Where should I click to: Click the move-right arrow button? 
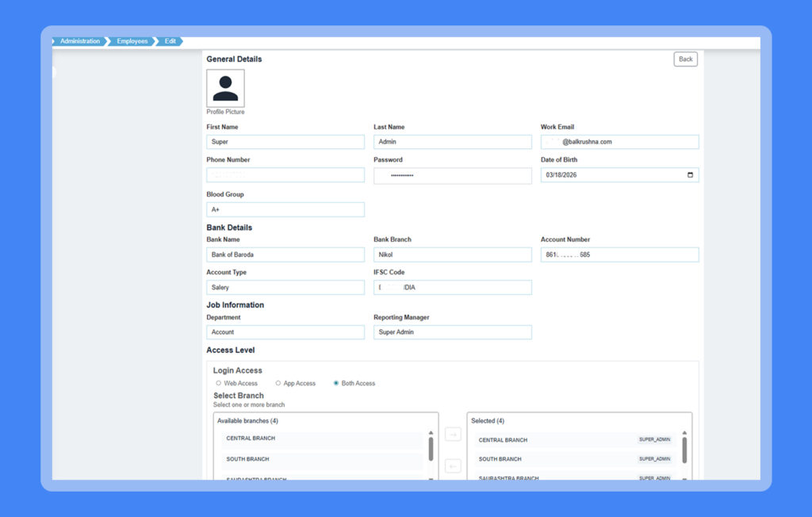coord(453,434)
